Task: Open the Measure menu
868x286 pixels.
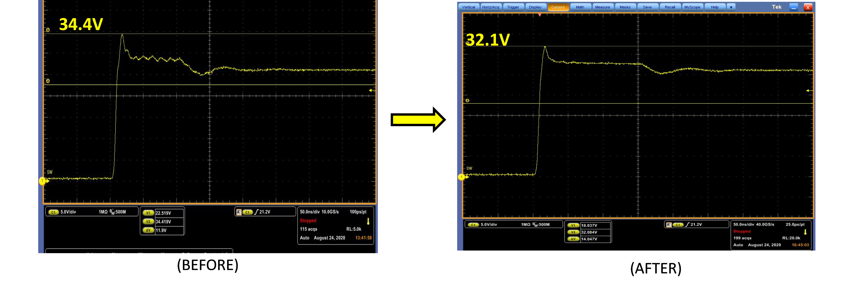Action: pyautogui.click(x=603, y=7)
